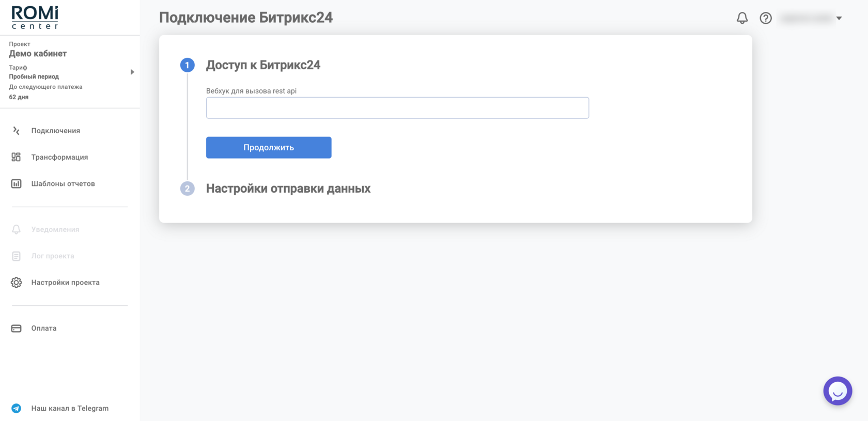Open the Настройки проекта menu item
Image resolution: width=868 pixels, height=421 pixels.
click(65, 283)
